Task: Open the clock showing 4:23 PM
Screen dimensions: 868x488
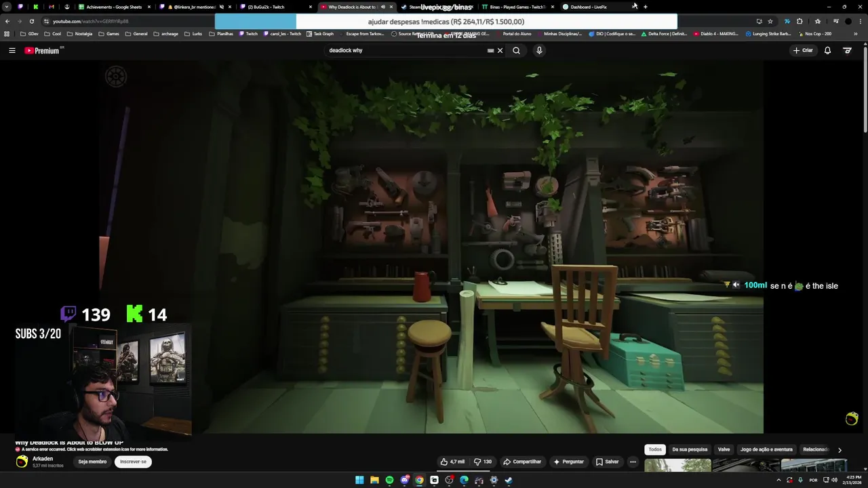Action: [854, 480]
